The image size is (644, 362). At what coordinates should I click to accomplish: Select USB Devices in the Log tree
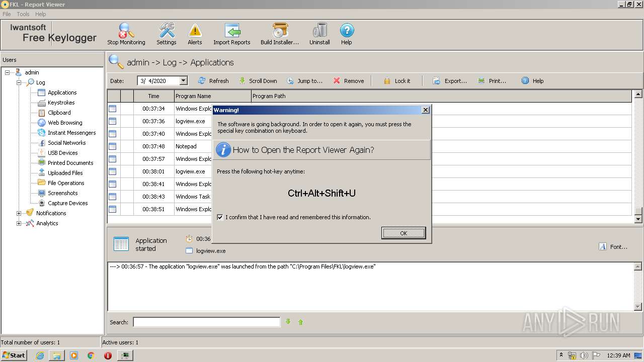(x=62, y=153)
